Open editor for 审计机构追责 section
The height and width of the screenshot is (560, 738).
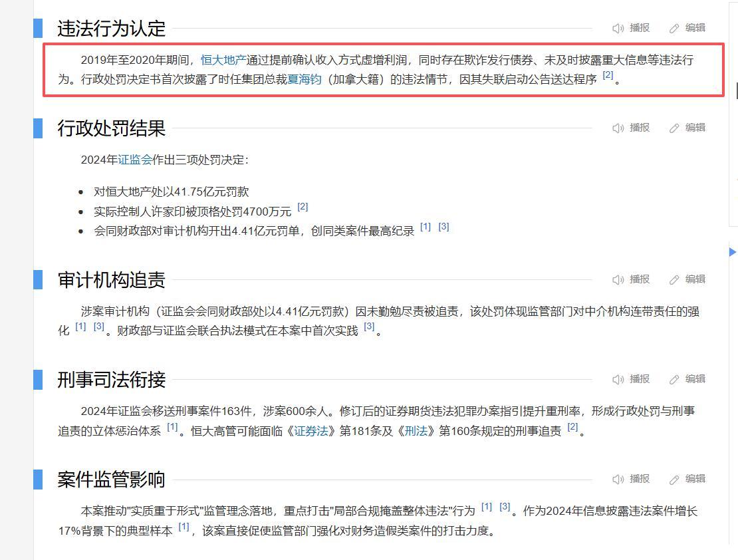pyautogui.click(x=675, y=279)
